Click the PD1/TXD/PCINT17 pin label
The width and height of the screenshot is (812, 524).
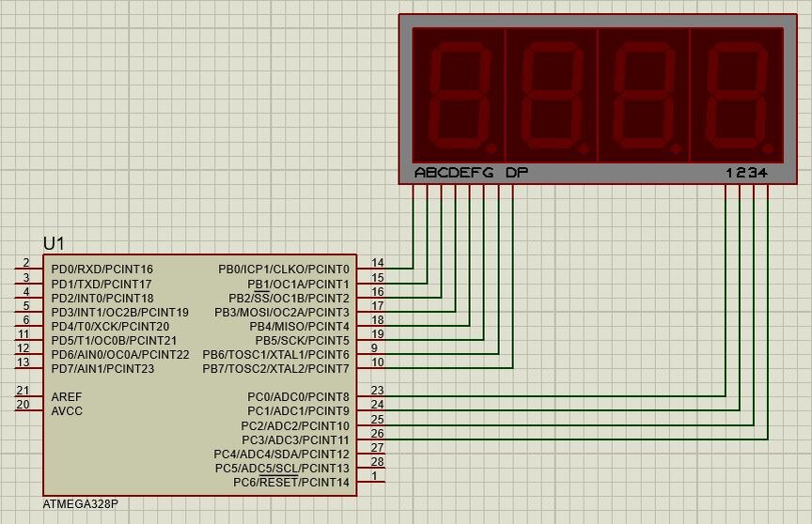point(101,284)
